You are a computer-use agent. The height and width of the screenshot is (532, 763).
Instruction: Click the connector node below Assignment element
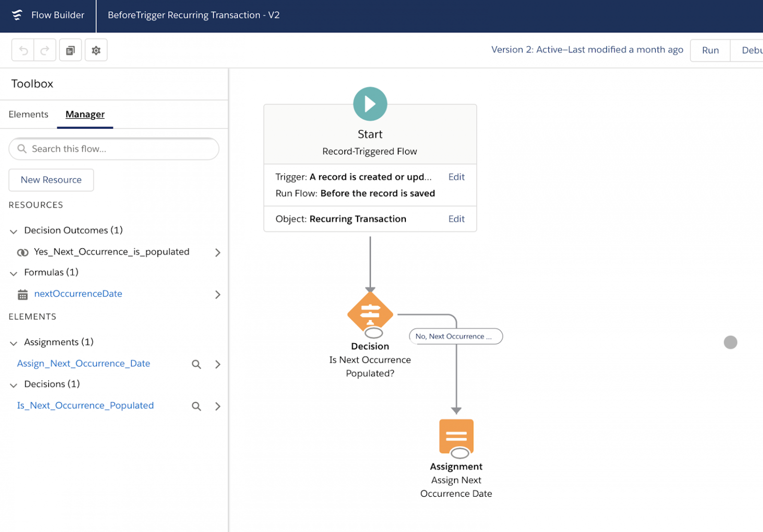[459, 453]
